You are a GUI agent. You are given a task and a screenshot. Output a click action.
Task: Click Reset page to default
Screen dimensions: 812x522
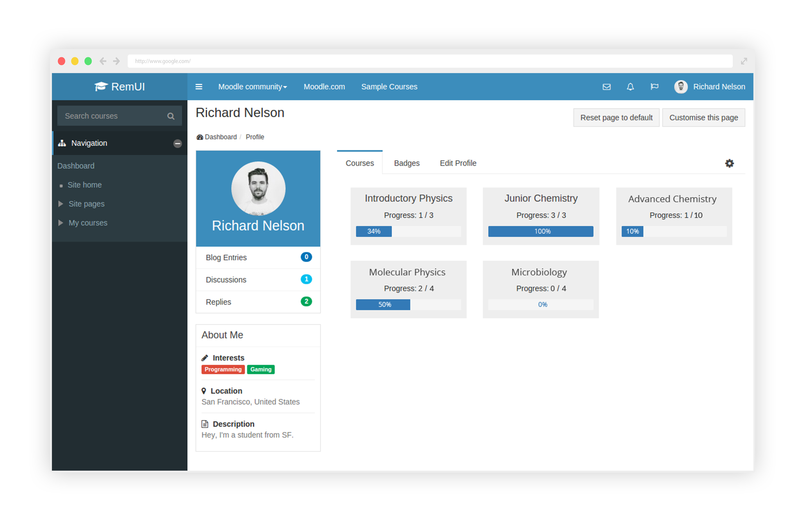pos(616,117)
